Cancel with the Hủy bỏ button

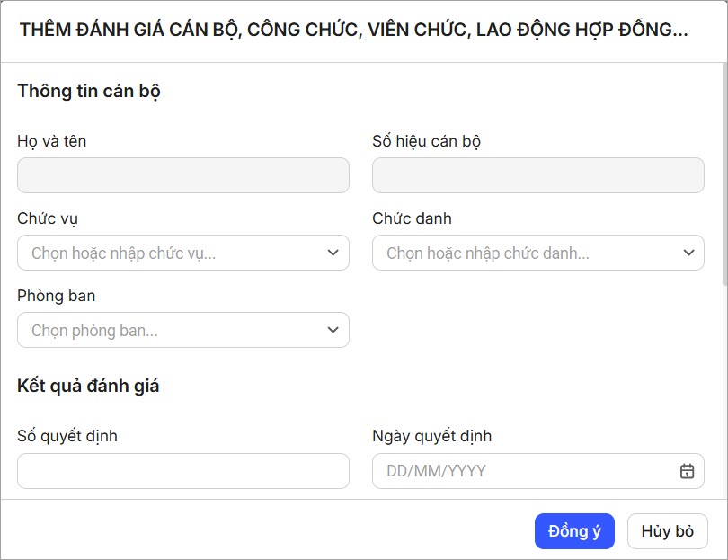[x=667, y=531]
